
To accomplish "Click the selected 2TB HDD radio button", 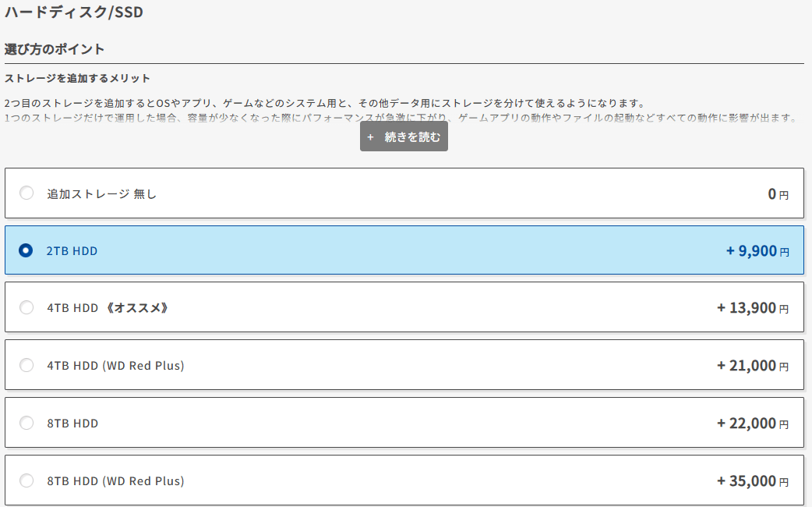I will click(x=26, y=250).
